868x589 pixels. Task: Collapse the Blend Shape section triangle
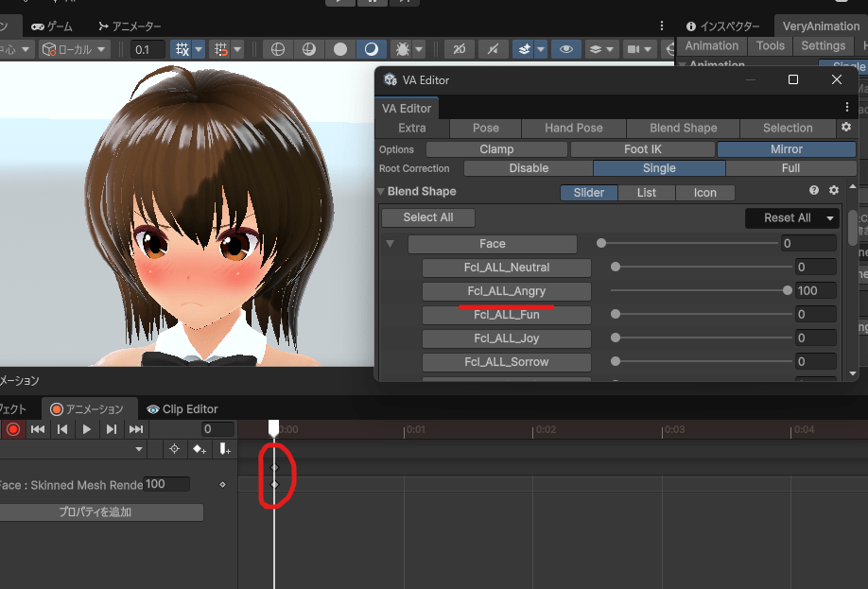coord(380,191)
